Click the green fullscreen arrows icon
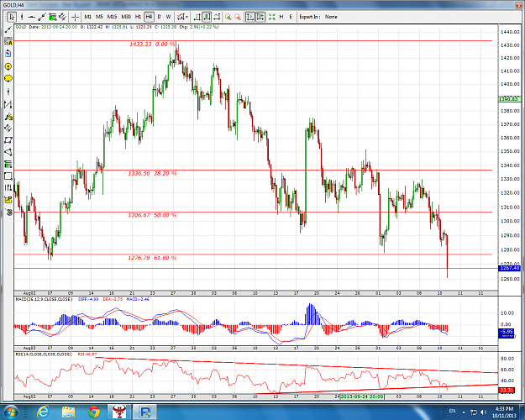525x420 pixels. click(x=271, y=17)
